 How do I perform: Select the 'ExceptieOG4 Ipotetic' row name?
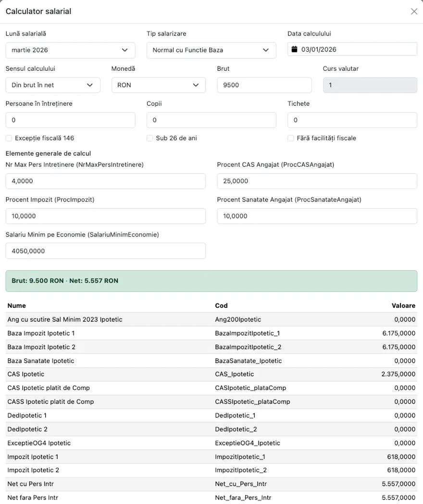[39, 443]
